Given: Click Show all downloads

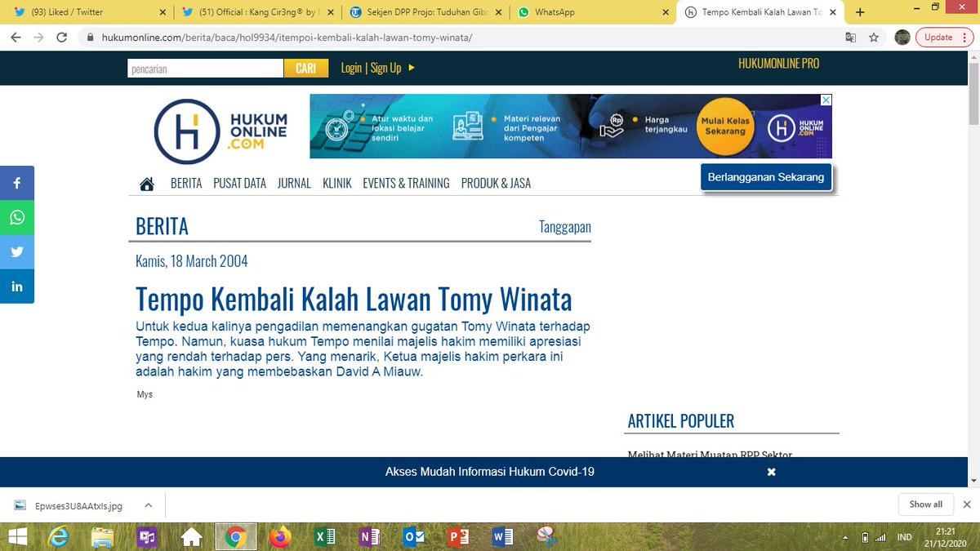Looking at the screenshot, I should click(x=926, y=504).
